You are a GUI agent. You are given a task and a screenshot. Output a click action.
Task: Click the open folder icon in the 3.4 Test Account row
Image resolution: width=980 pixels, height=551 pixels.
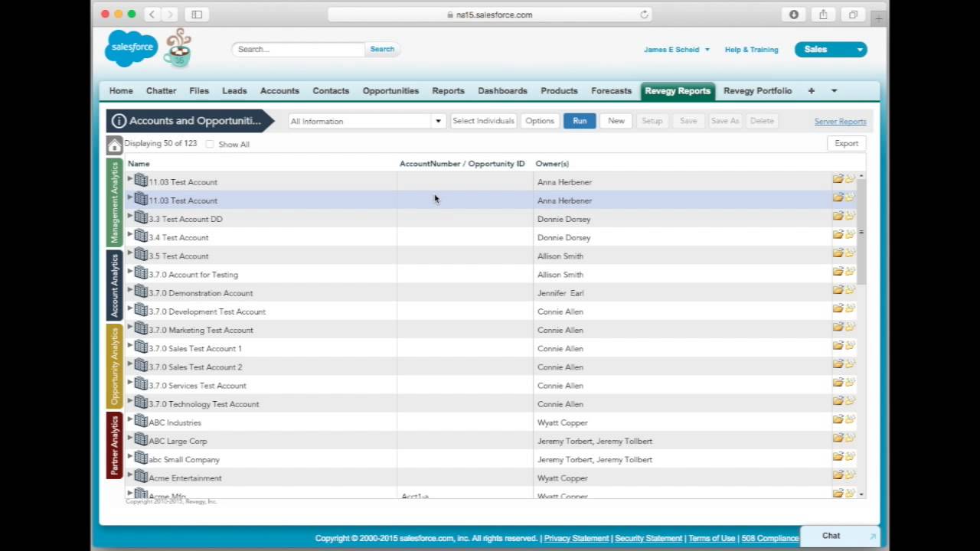(838, 234)
